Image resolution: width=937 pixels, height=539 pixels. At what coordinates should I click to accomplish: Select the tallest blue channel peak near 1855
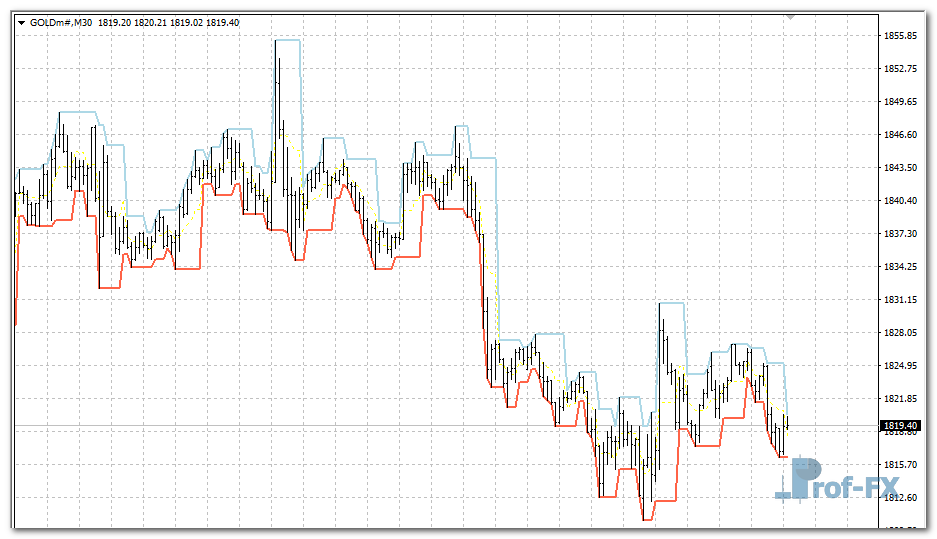click(287, 40)
